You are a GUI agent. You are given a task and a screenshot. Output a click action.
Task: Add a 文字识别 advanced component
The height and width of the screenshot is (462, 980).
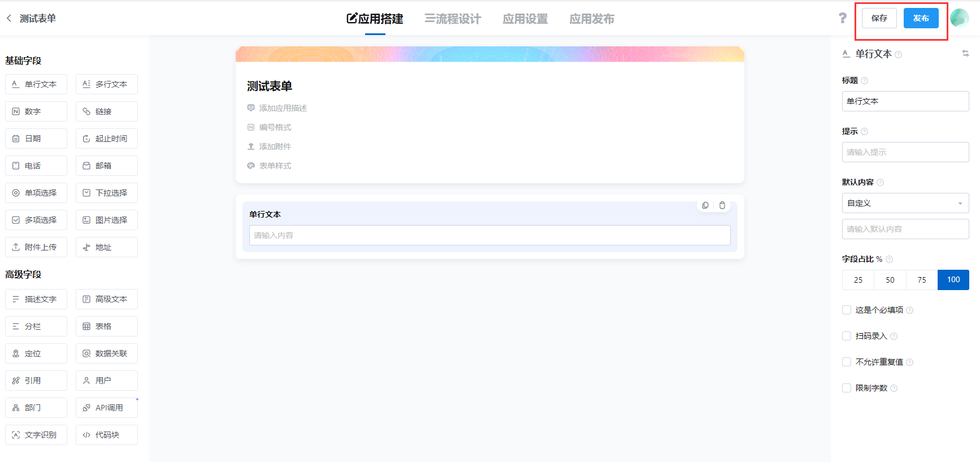(36, 435)
